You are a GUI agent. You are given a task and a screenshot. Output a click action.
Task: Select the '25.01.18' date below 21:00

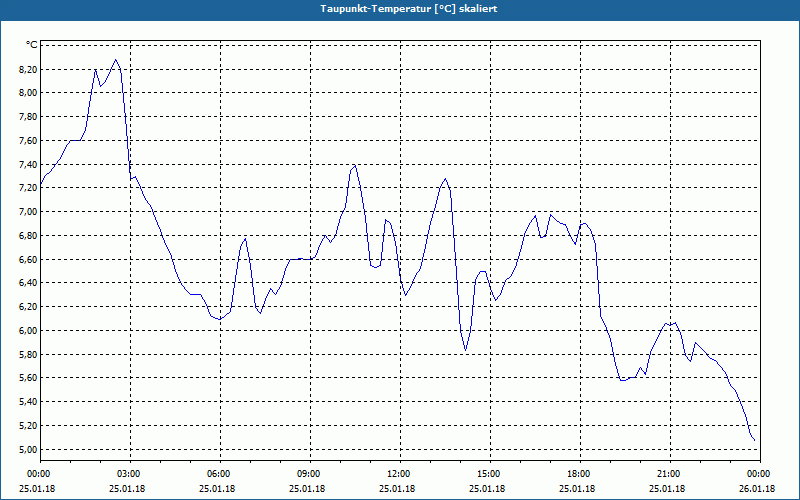coord(667,489)
